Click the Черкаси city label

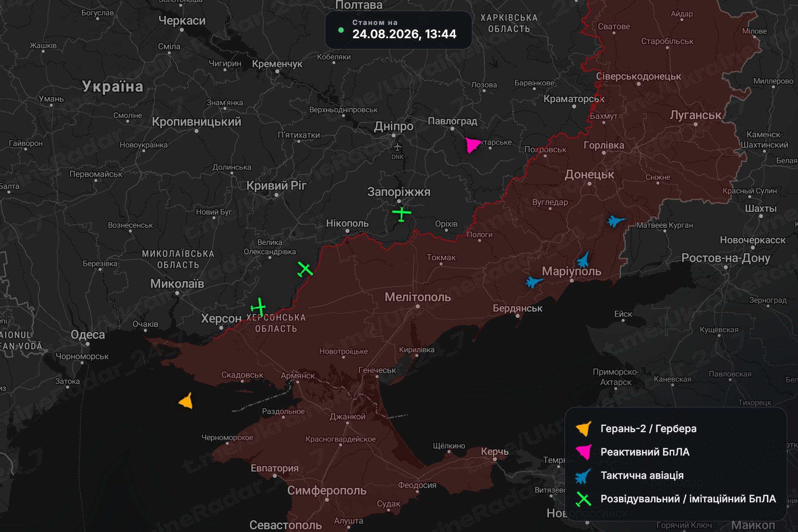pos(182,21)
